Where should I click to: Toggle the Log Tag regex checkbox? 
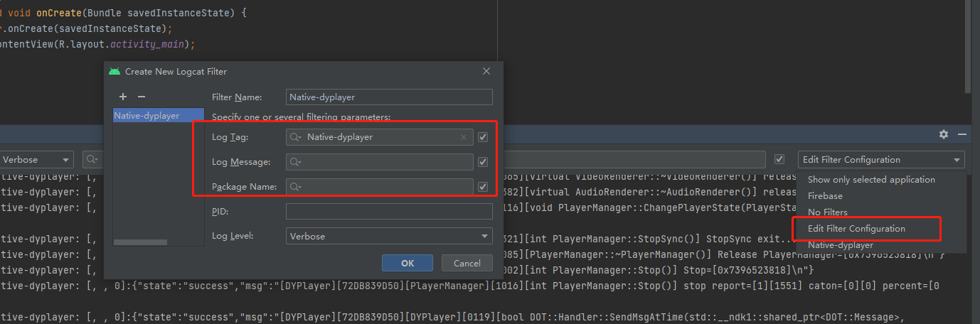[x=483, y=137]
